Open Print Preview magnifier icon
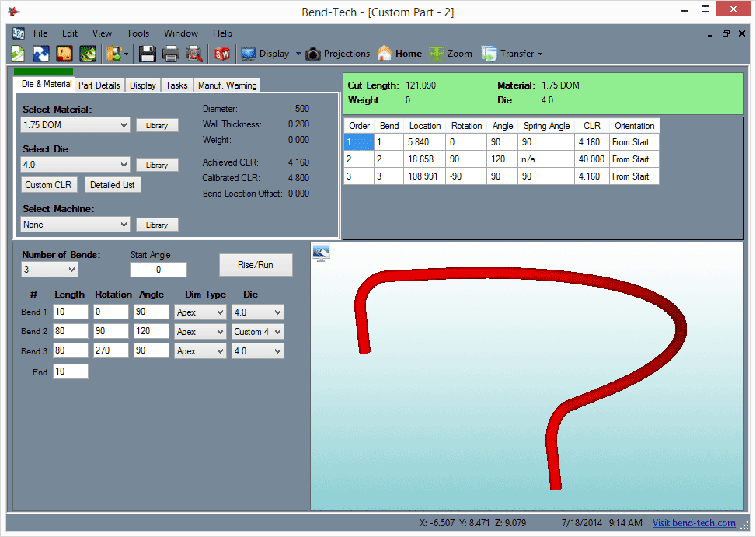 click(x=193, y=54)
